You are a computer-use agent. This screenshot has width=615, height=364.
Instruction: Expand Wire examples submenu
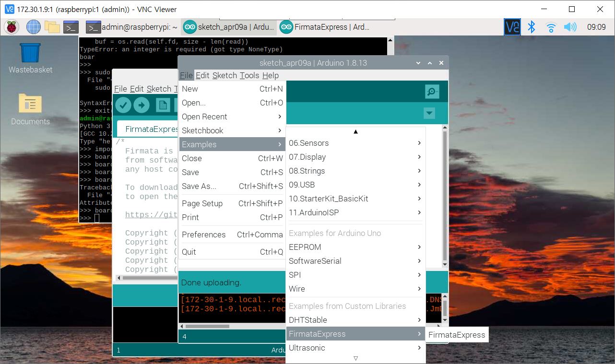point(355,289)
